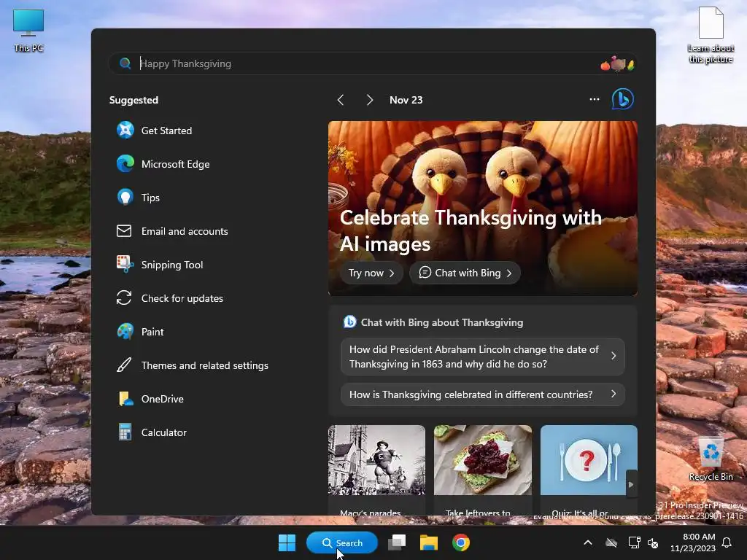Click the magnifier icon in the search box
747x560 pixels.
[x=125, y=63]
